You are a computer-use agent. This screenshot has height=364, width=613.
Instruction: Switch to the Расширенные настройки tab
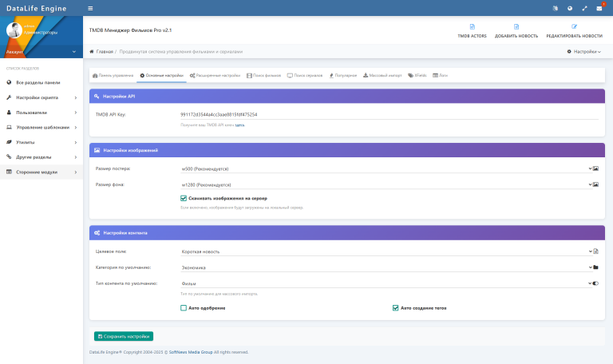point(215,75)
